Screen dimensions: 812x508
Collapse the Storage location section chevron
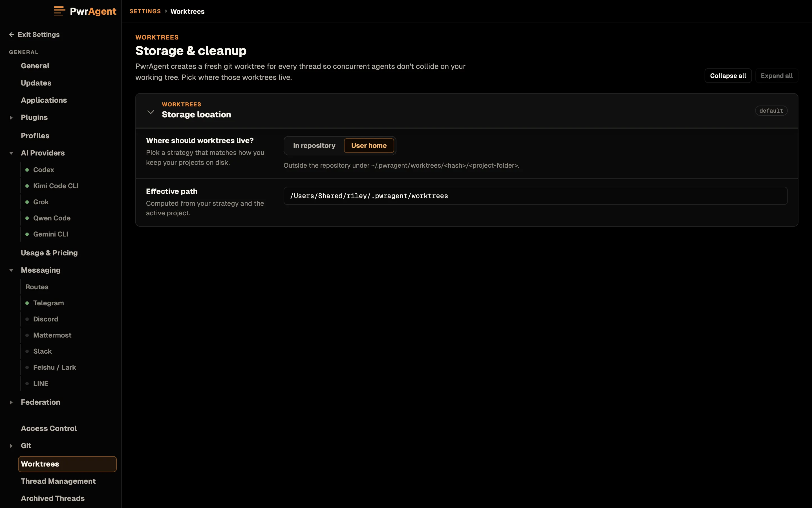click(x=151, y=112)
